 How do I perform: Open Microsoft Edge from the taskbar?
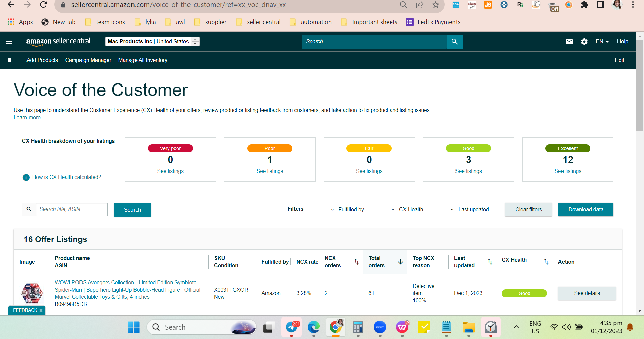click(314, 327)
